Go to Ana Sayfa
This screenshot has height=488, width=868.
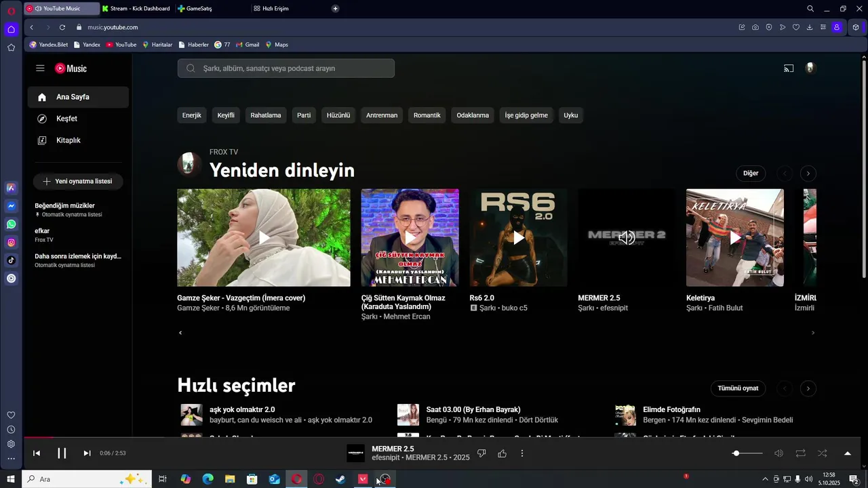pyautogui.click(x=78, y=97)
